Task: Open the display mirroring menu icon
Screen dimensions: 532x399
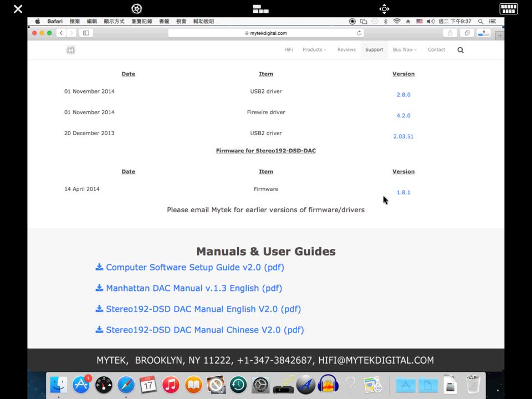Action: pos(364,22)
